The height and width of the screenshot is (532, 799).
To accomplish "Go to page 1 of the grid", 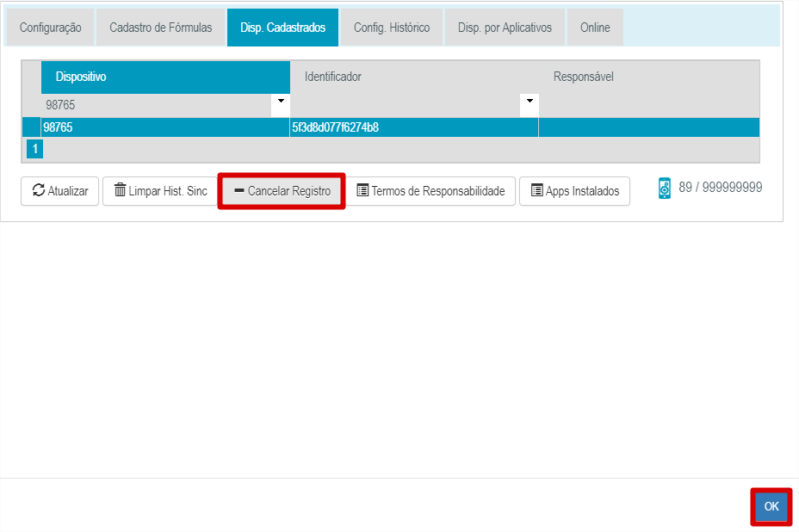I will tap(34, 149).
